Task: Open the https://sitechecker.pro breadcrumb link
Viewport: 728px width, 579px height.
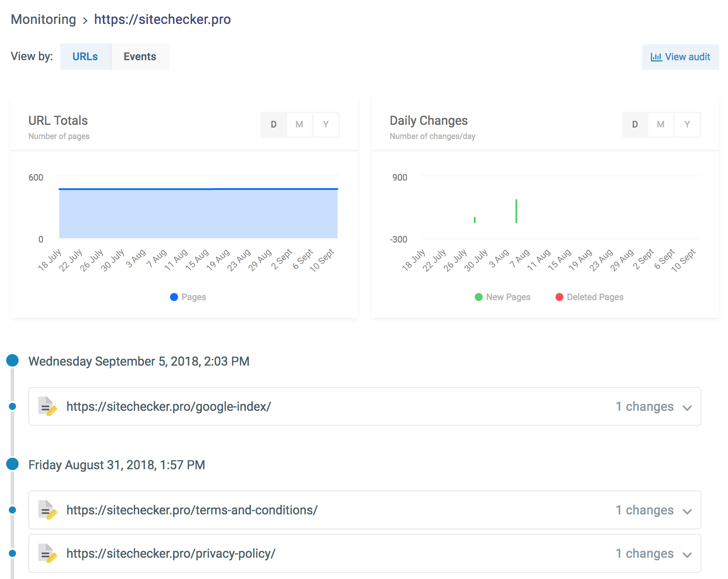Action: pos(163,19)
